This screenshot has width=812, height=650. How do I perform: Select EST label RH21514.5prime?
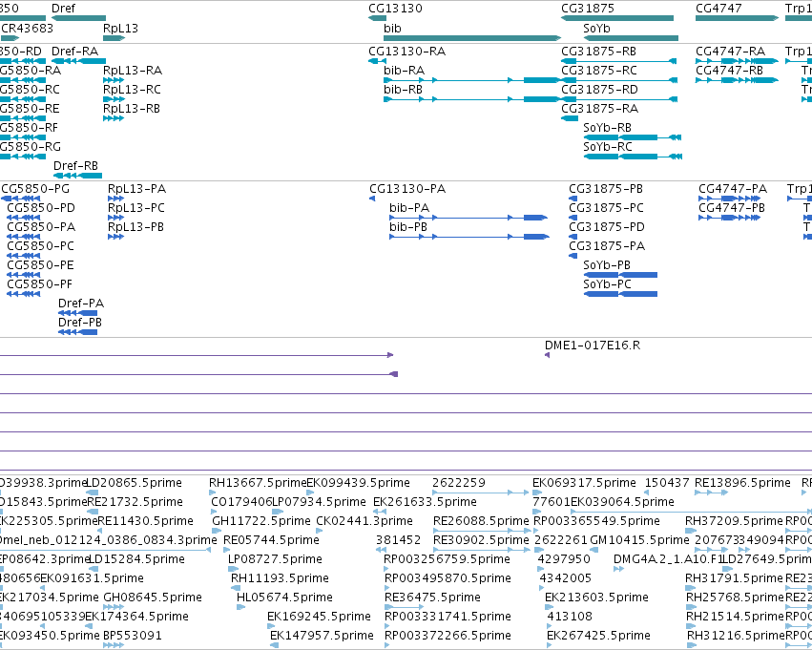tap(736, 617)
